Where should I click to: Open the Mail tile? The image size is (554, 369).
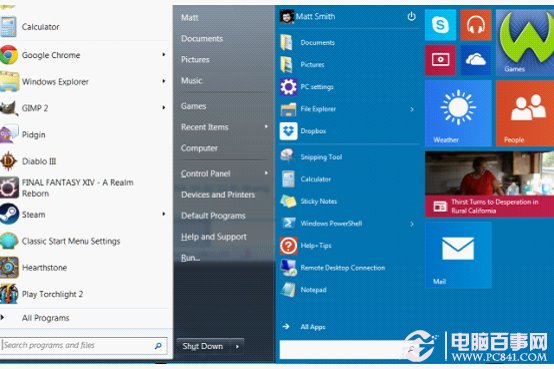[458, 255]
